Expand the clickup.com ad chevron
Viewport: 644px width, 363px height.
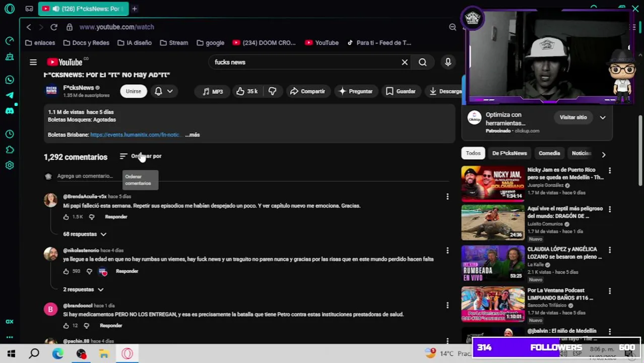pyautogui.click(x=603, y=117)
